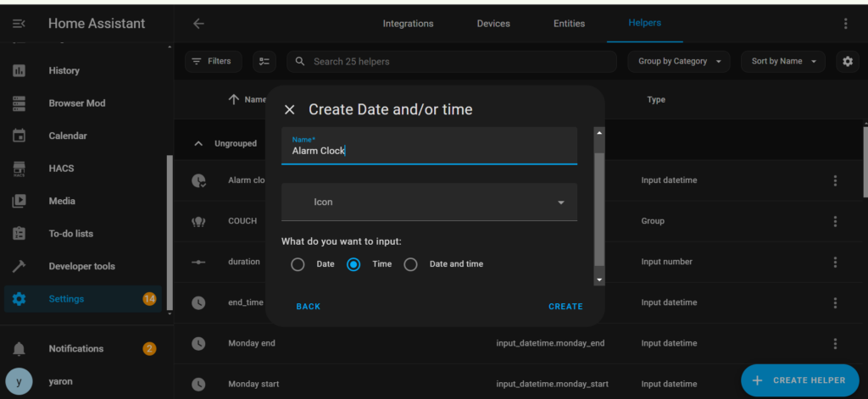Viewport: 868px width, 399px height.
Task: Open the Icon picker dropdown
Action: tap(429, 202)
